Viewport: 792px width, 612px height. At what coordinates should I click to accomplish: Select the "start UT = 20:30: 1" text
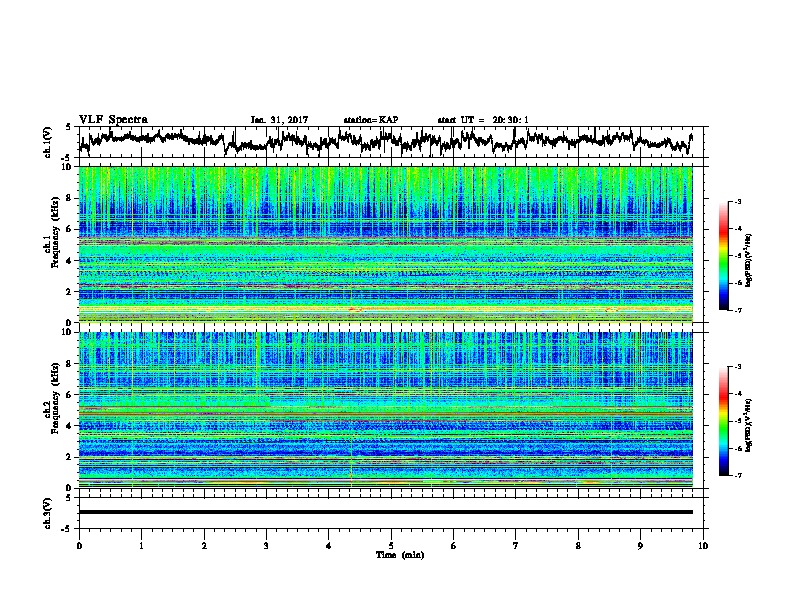pyautogui.click(x=483, y=120)
